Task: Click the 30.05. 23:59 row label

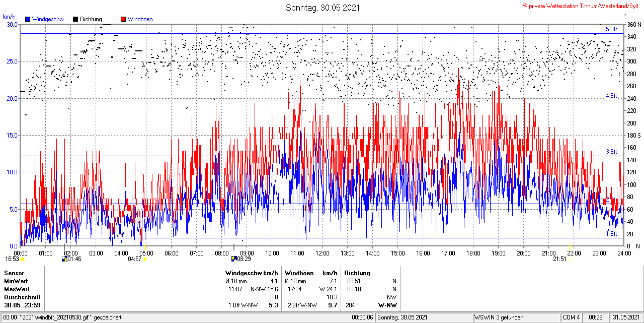Action: (23, 305)
